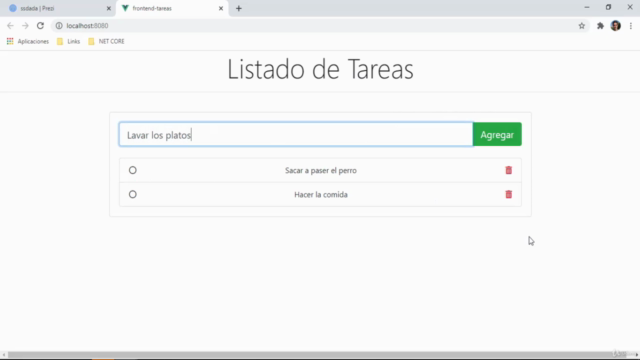Close the 'frontend-tareas' tab
The image size is (640, 360).
tap(221, 8)
